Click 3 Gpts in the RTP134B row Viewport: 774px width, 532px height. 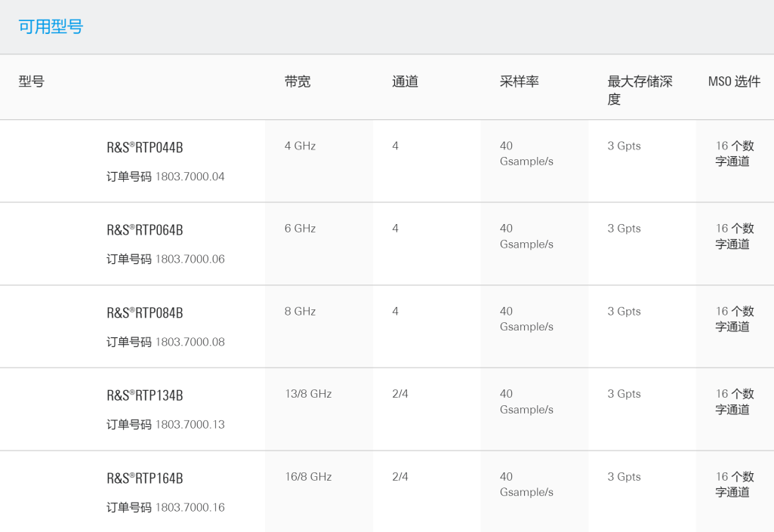pyautogui.click(x=624, y=394)
